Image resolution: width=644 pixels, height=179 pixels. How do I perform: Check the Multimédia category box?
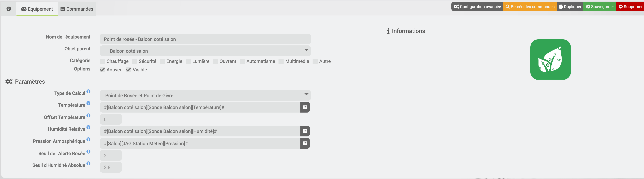pyautogui.click(x=281, y=61)
